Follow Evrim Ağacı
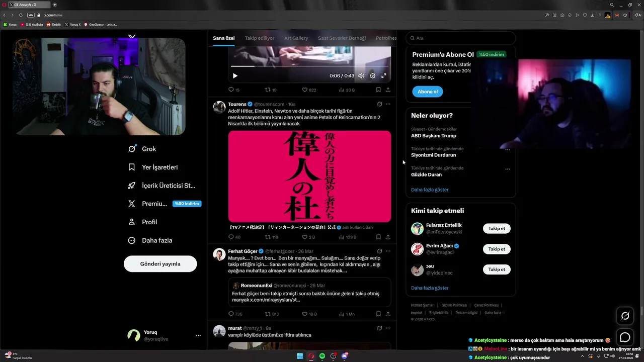The image size is (644, 362). click(x=497, y=249)
